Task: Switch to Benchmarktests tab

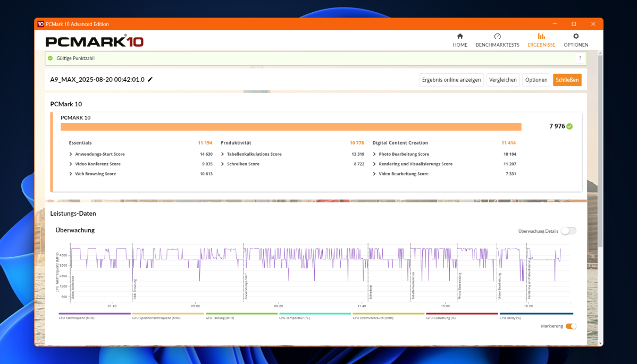Action: click(497, 40)
